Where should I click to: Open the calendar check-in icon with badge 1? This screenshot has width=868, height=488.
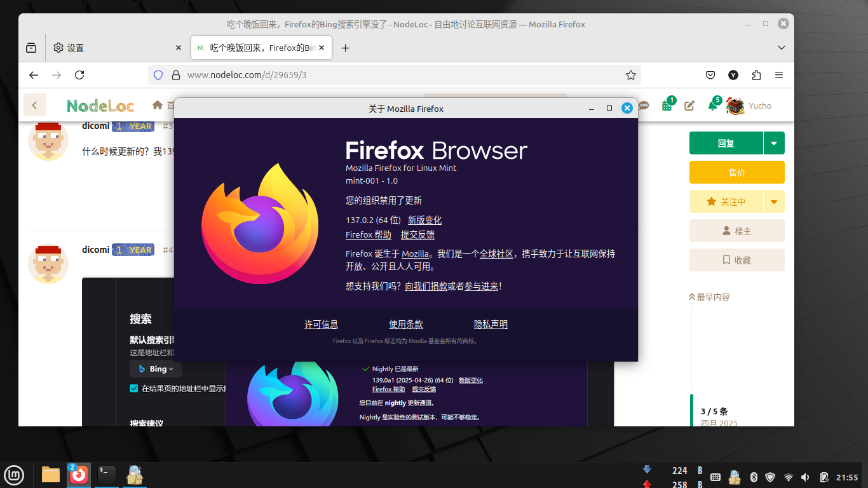(x=667, y=105)
